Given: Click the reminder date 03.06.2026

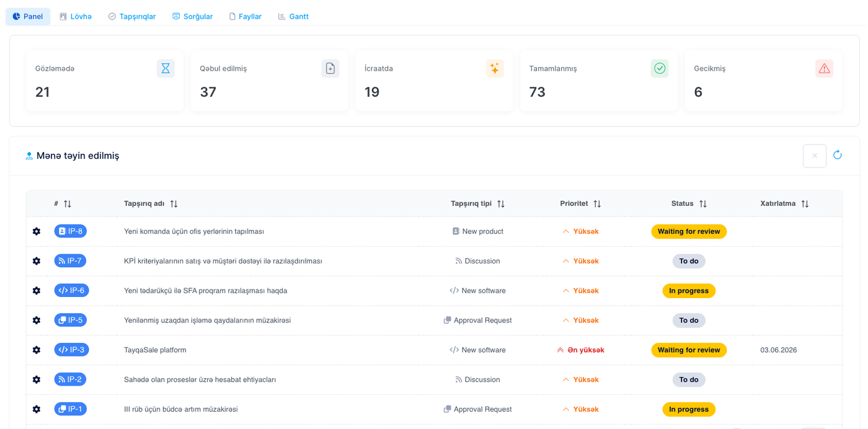Looking at the screenshot, I should [x=779, y=350].
